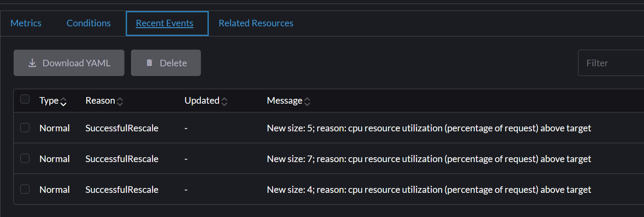Click the sort arrows beside Reason
The width and height of the screenshot is (644, 217).
120,101
